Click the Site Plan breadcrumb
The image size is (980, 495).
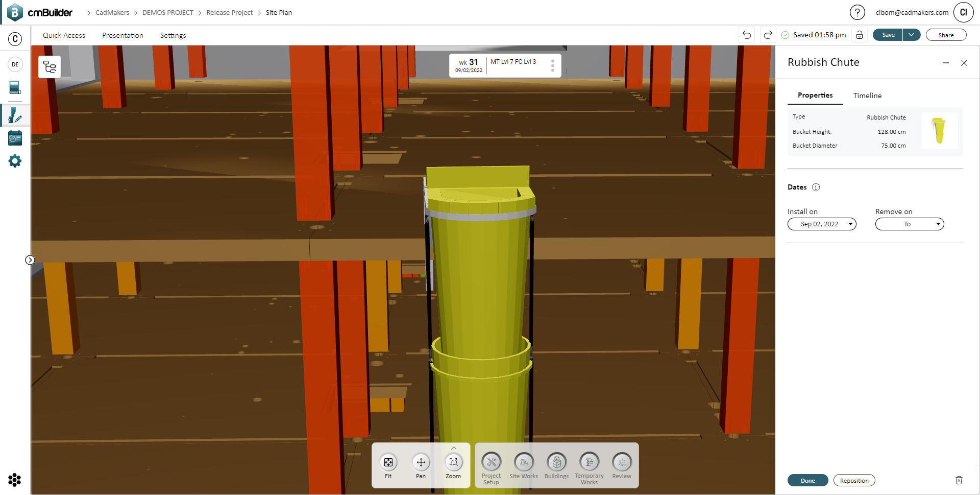click(279, 12)
